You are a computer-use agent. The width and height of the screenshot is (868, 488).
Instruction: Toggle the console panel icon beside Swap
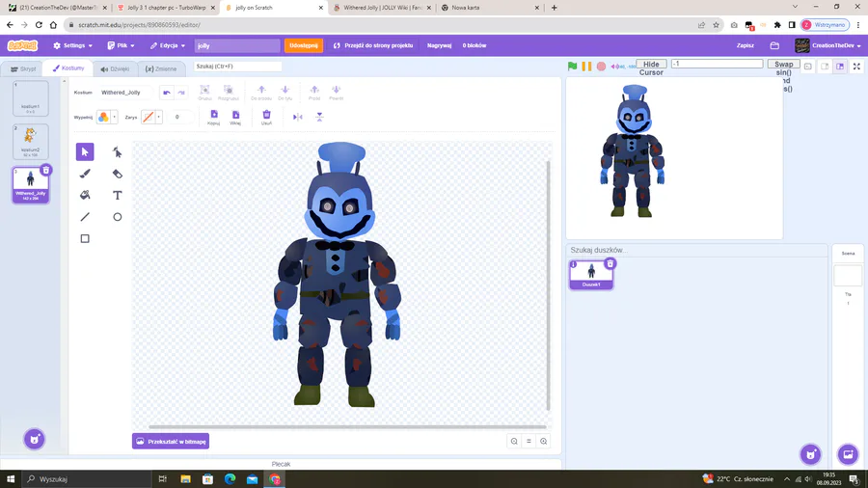pos(808,67)
